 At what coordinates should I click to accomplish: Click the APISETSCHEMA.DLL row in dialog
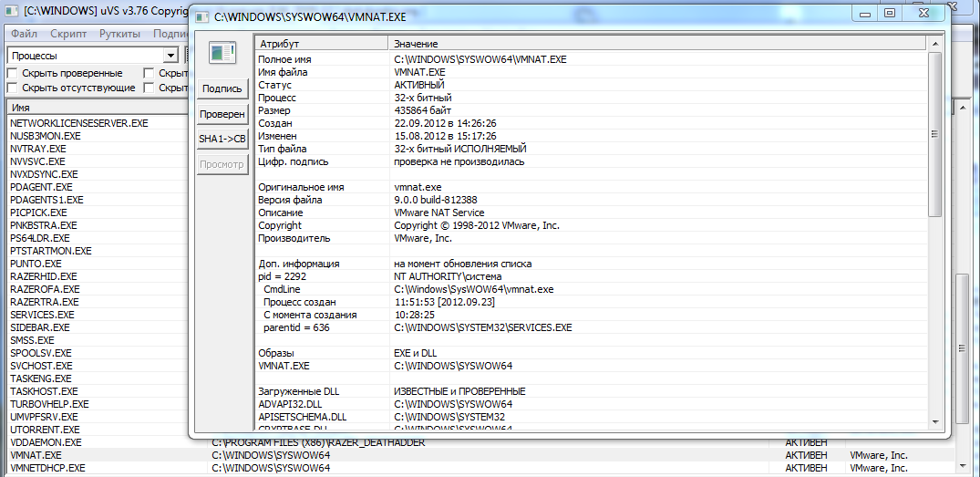tap(592, 417)
